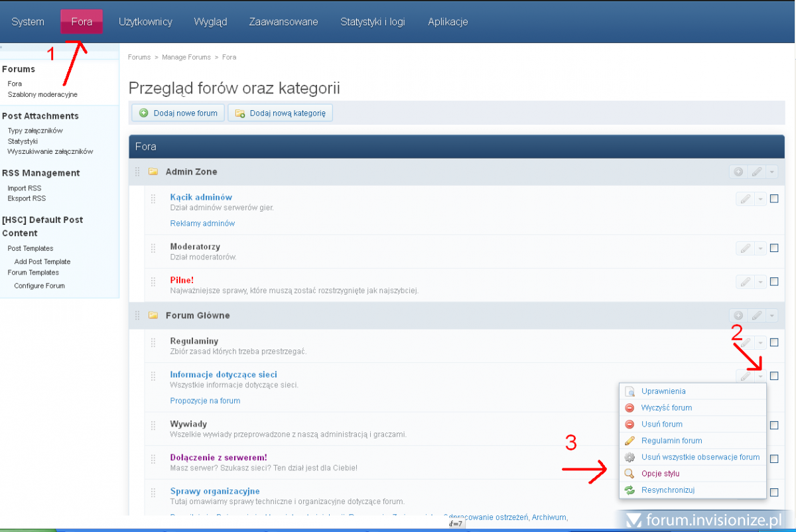The image size is (796, 532).
Task: Click the drag handle beside Moderatorzy forum
Action: point(153,248)
